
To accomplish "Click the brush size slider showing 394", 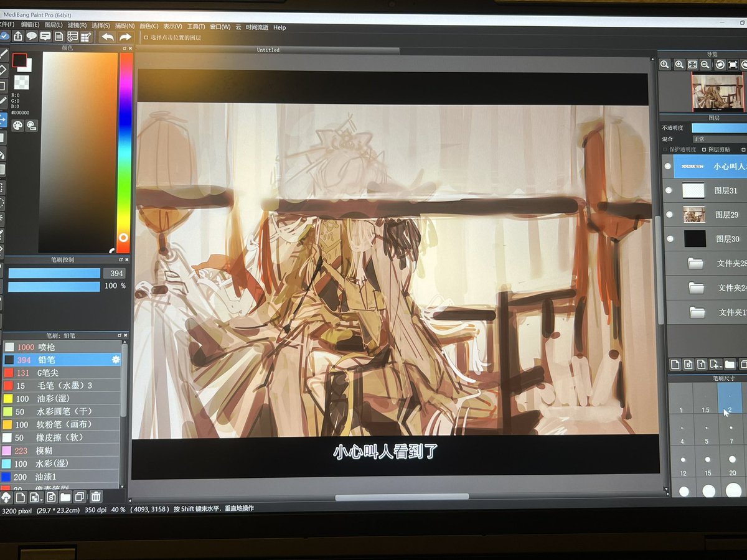I will [54, 273].
